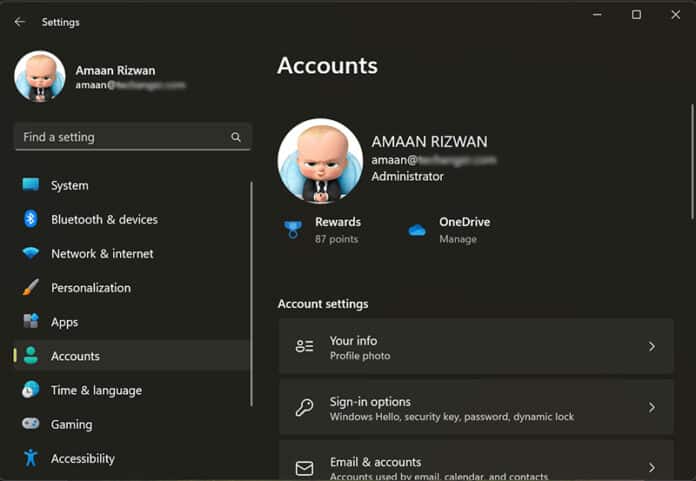The height and width of the screenshot is (481, 696).
Task: Click the OneDrive cloud icon
Action: click(x=417, y=230)
